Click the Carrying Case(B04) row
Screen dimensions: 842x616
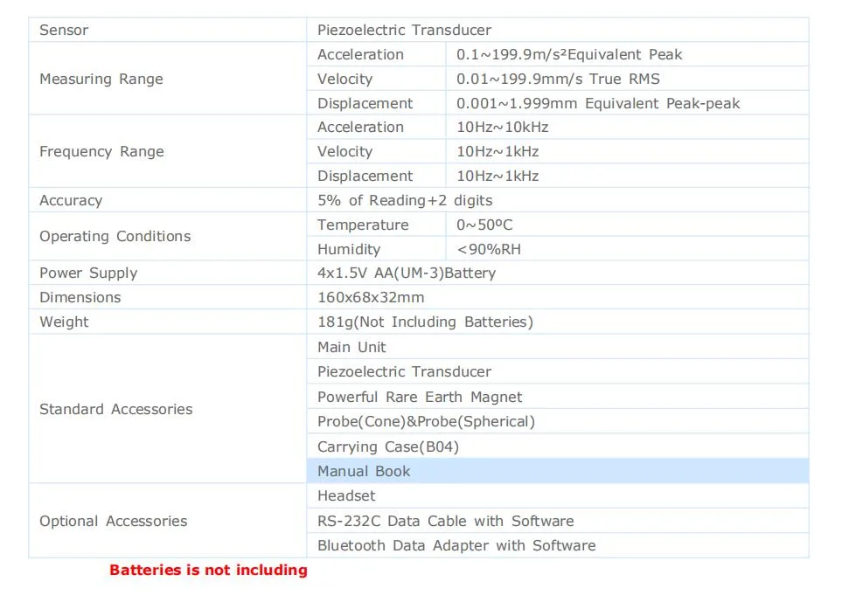(x=557, y=446)
